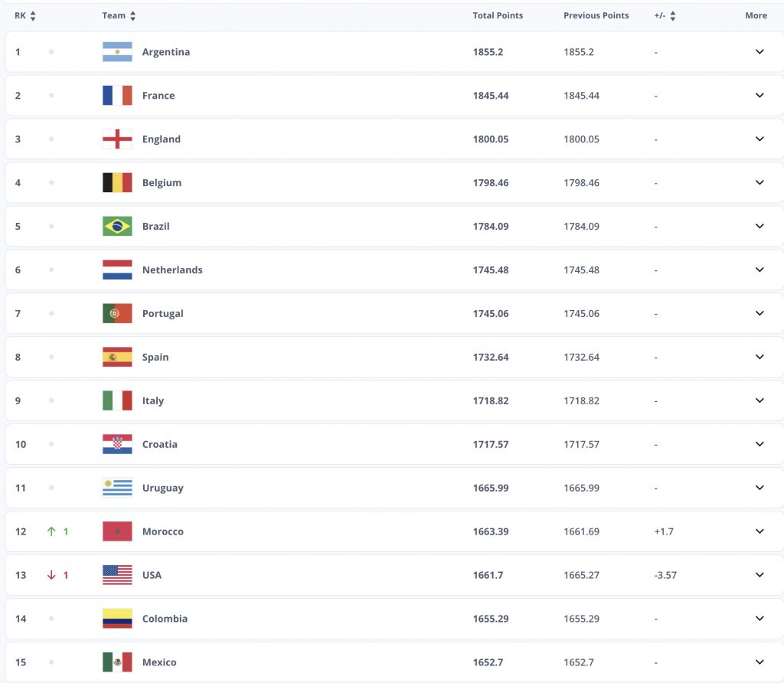Expand the Netherlands row details chevron

pos(759,270)
